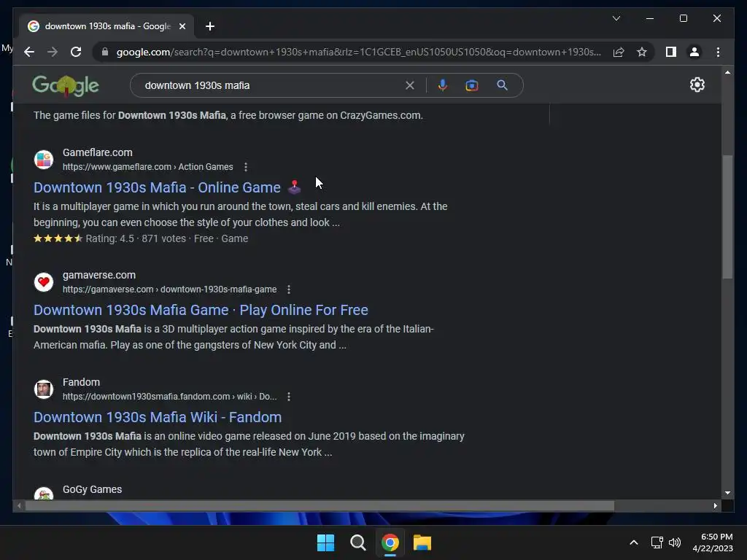Open the "About this result" menu for Fandom
This screenshot has width=747, height=560.
click(x=289, y=396)
